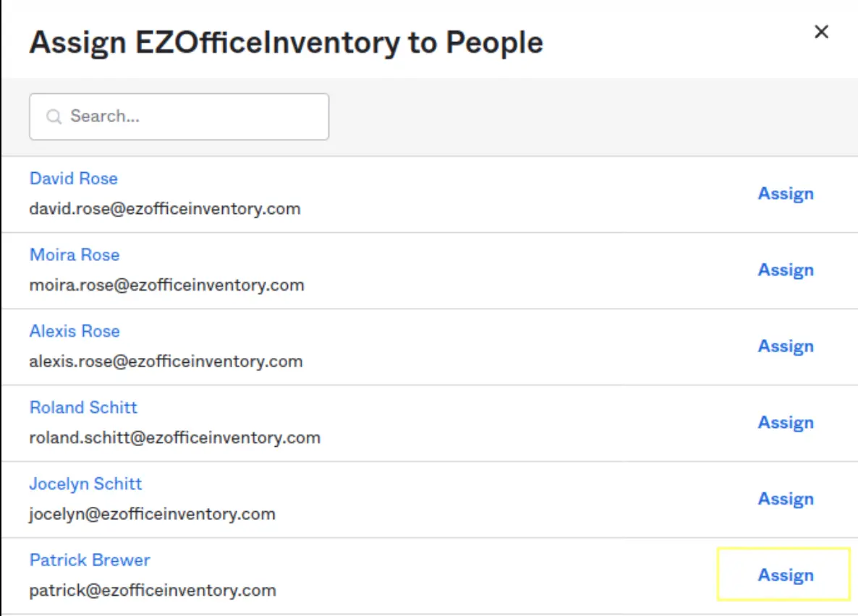The height and width of the screenshot is (616, 858).
Task: Open Moira Rose's profile link
Action: (75, 255)
